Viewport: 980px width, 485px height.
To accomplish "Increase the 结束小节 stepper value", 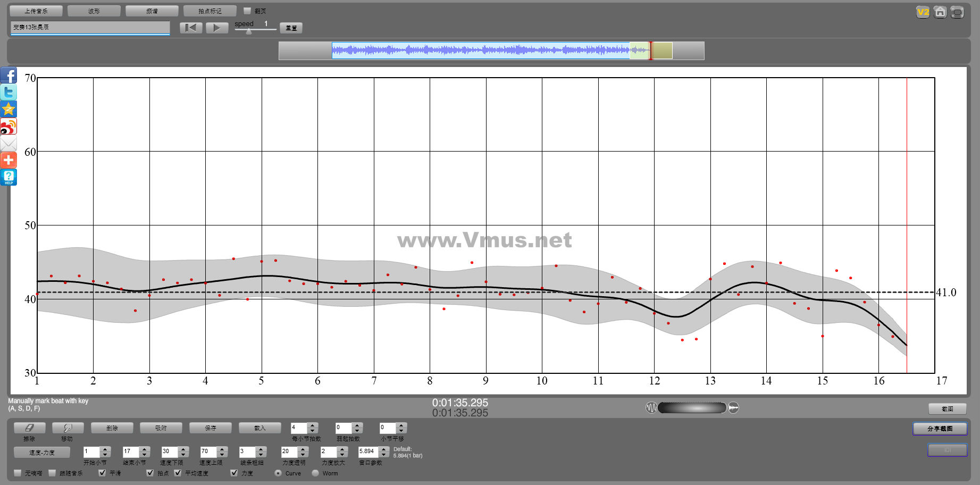I will 145,449.
